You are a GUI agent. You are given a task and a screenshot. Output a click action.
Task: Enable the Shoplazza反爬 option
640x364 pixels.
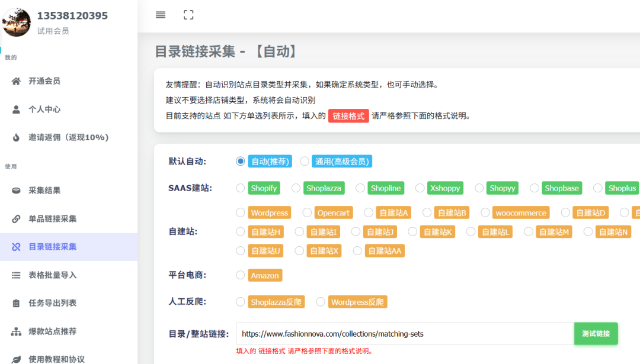tap(240, 301)
